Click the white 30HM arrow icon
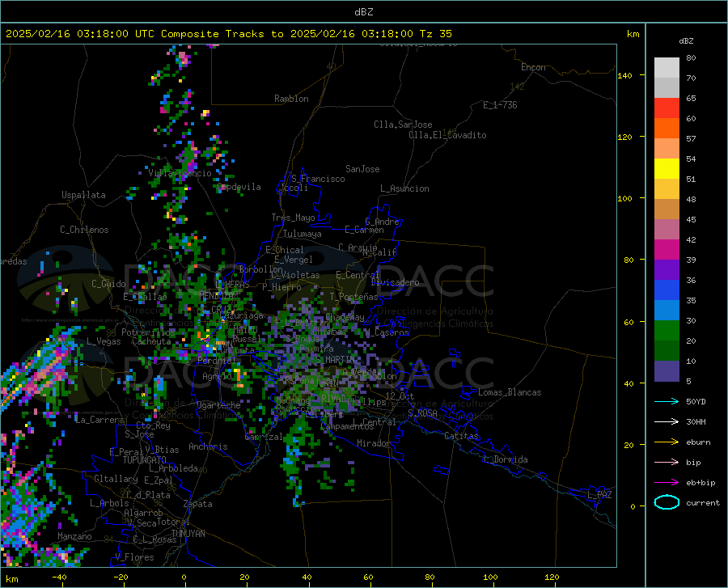 pyautogui.click(x=667, y=421)
